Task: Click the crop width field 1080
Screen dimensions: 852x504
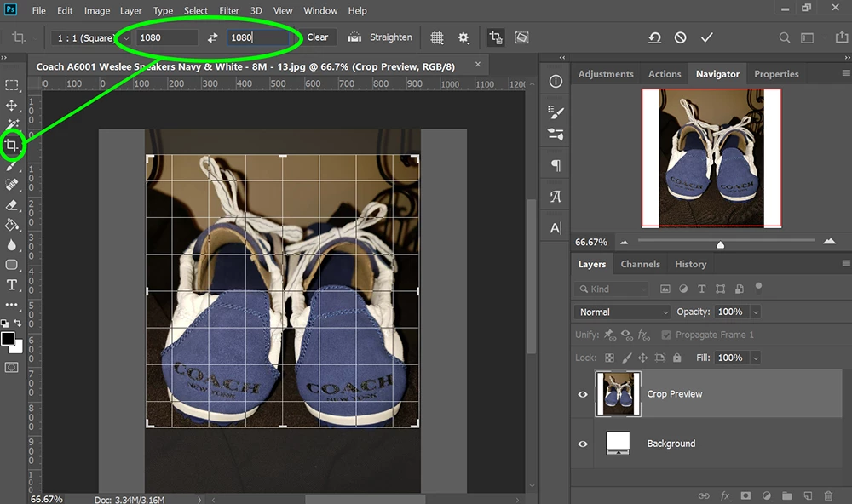Action: point(167,37)
